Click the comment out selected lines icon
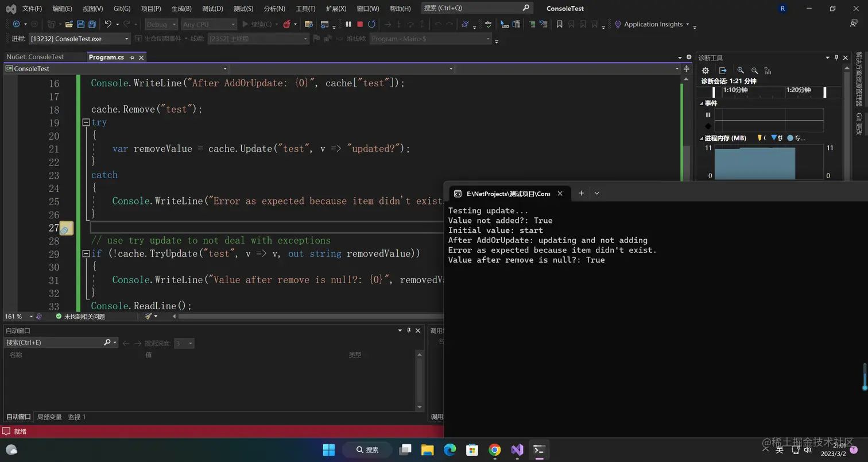 tap(532, 24)
